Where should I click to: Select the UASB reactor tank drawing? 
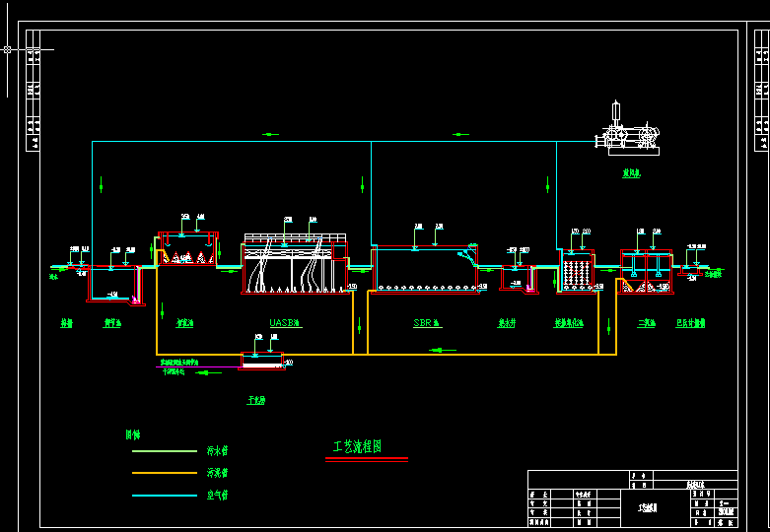[x=295, y=264]
